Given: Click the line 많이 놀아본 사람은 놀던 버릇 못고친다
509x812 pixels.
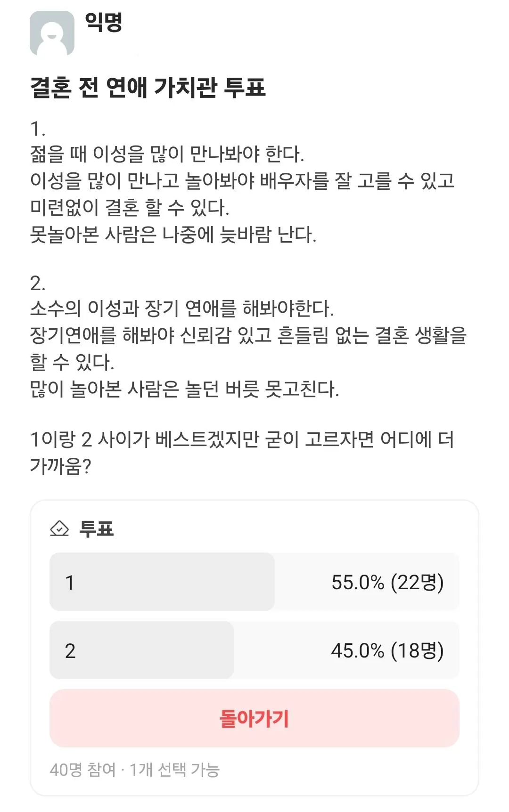Looking at the screenshot, I should pos(184,389).
